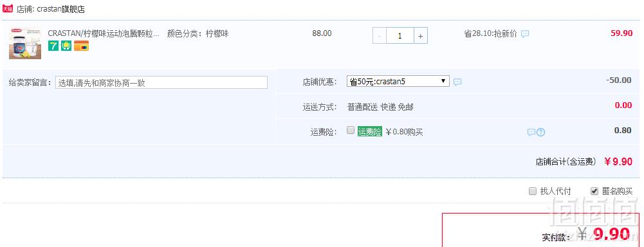Click the question mark help icon in 运费险 row
Screen dimensions: 644x247
point(541,132)
